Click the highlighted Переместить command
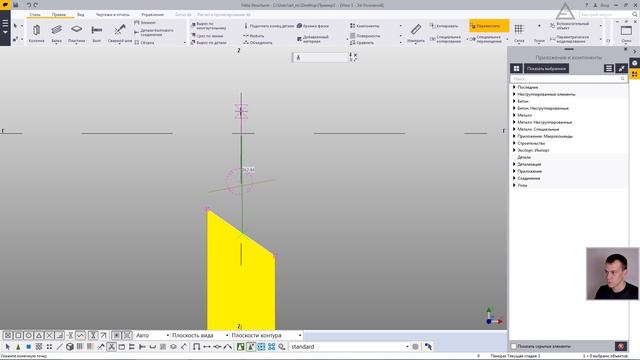The width and height of the screenshot is (640, 360). tap(489, 26)
